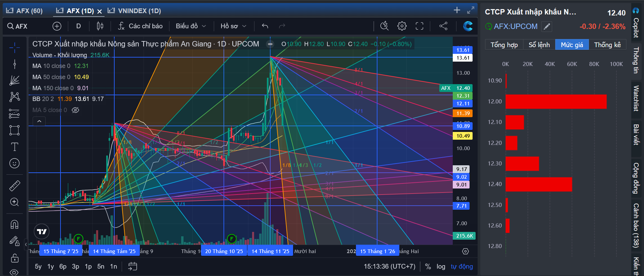The image size is (644, 276).
Task: Redo the chart action
Action: click(x=282, y=26)
